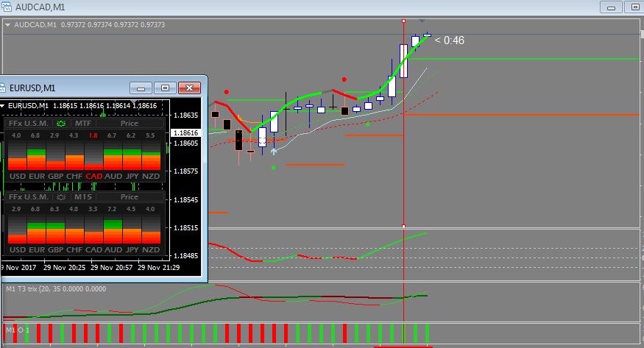This screenshot has height=348, width=644.
Task: Click the M1 T3 trix indicator label
Action: [56, 289]
